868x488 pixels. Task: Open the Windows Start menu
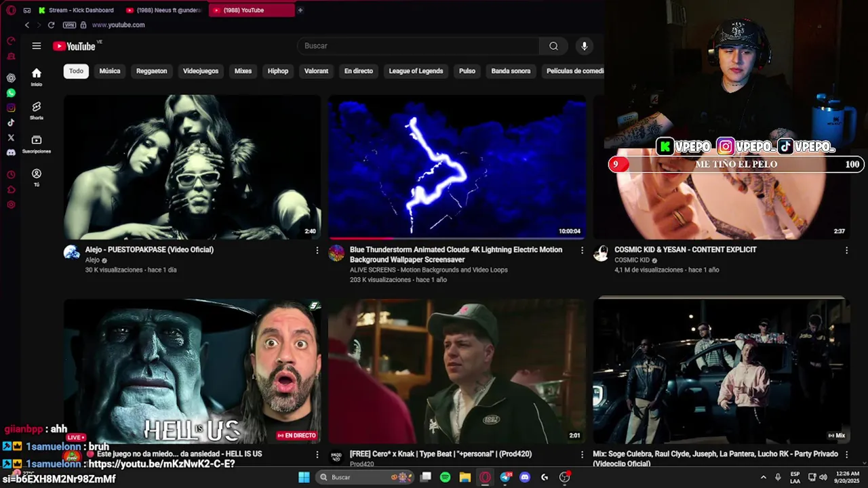pyautogui.click(x=304, y=477)
